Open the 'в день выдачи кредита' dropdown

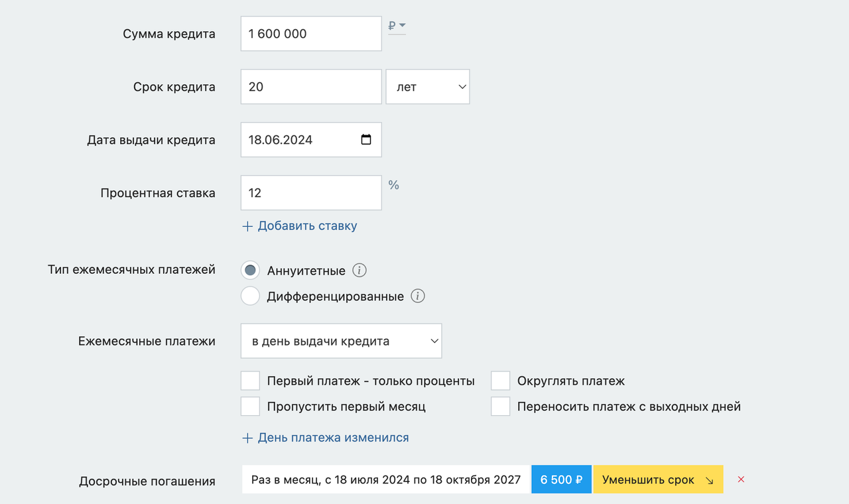coord(342,341)
